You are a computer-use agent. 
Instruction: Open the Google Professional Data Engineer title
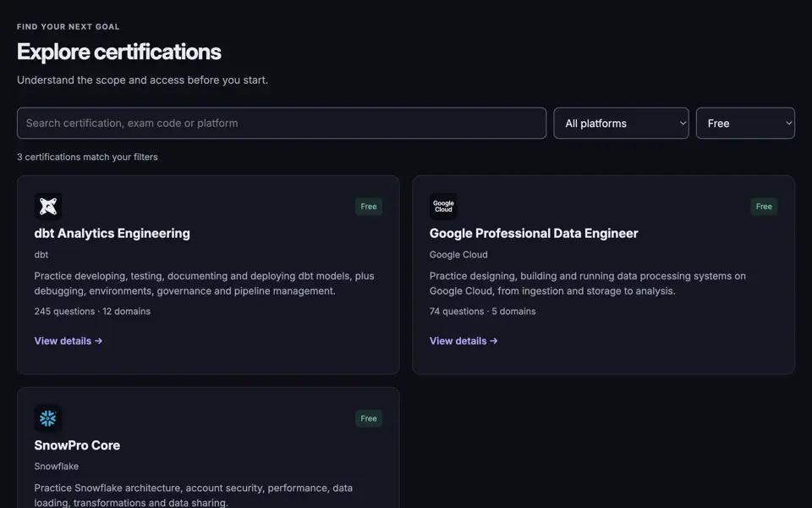tap(534, 234)
